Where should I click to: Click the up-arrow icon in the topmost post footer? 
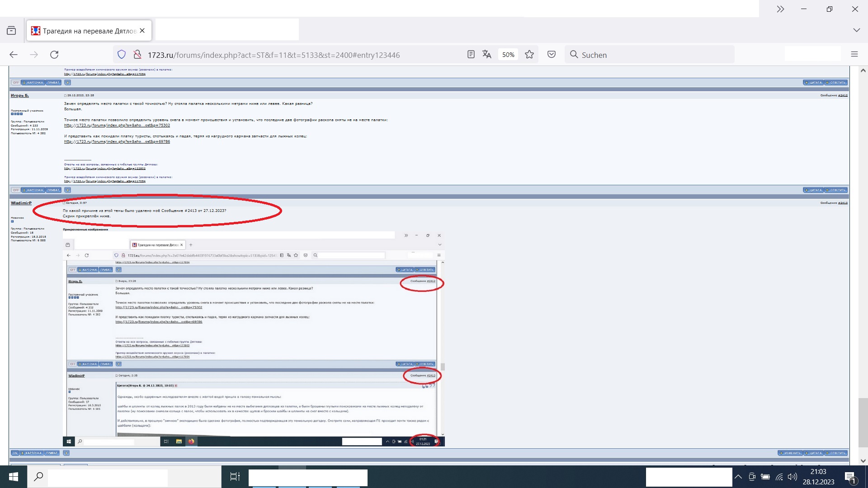click(68, 83)
